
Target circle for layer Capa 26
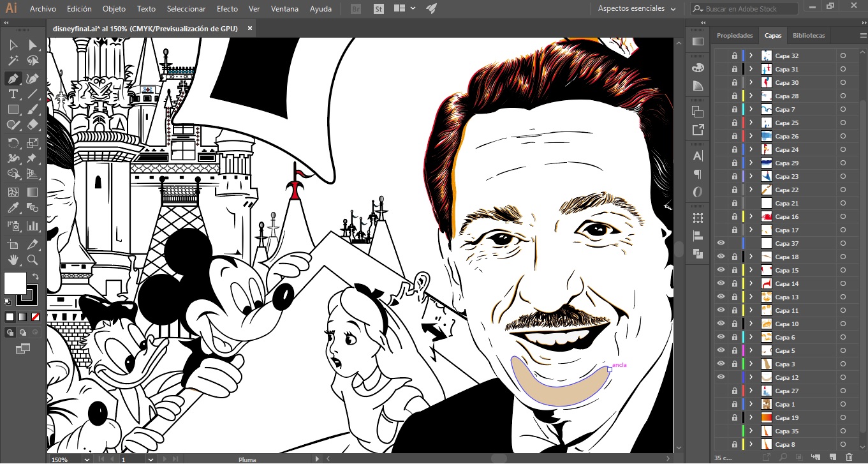coord(842,136)
